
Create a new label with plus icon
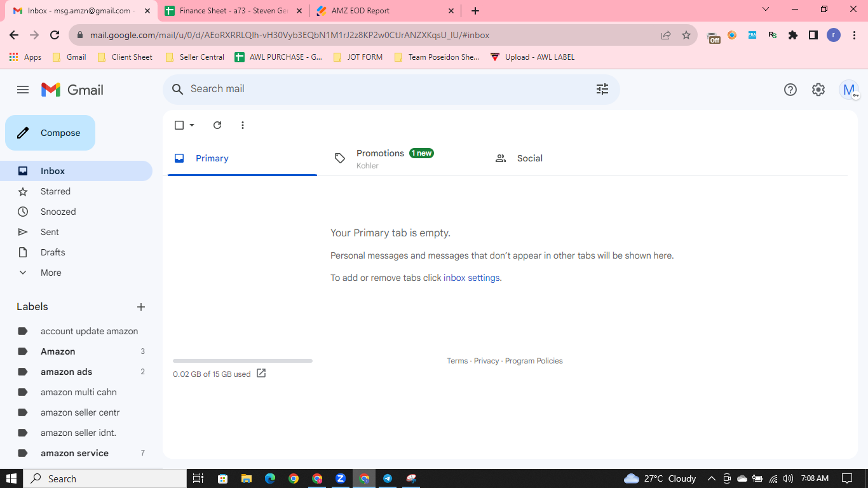pos(141,307)
